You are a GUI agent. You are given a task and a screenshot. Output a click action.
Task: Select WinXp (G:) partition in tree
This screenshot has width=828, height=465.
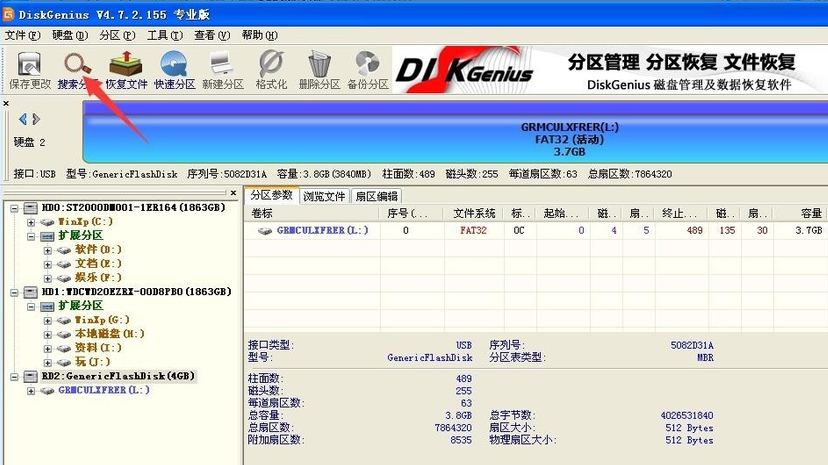[x=102, y=319]
